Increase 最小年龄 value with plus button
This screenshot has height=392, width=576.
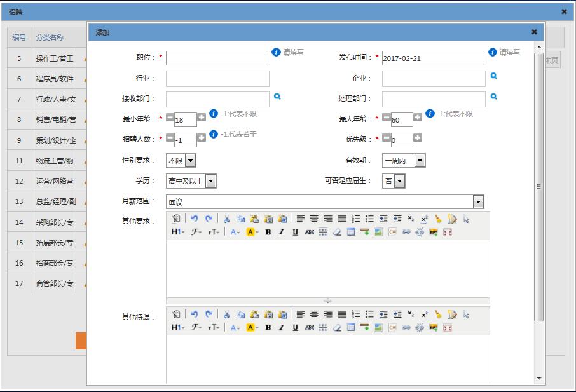pyautogui.click(x=202, y=118)
